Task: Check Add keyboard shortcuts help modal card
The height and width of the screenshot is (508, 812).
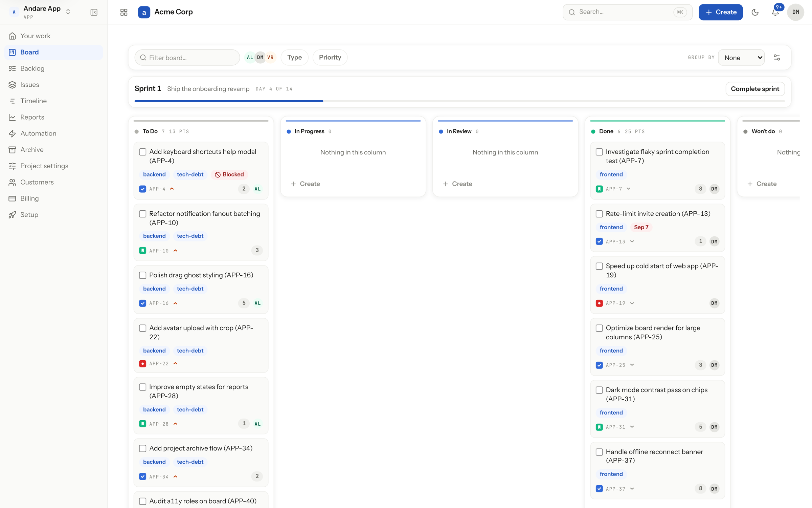Action: tap(142, 152)
